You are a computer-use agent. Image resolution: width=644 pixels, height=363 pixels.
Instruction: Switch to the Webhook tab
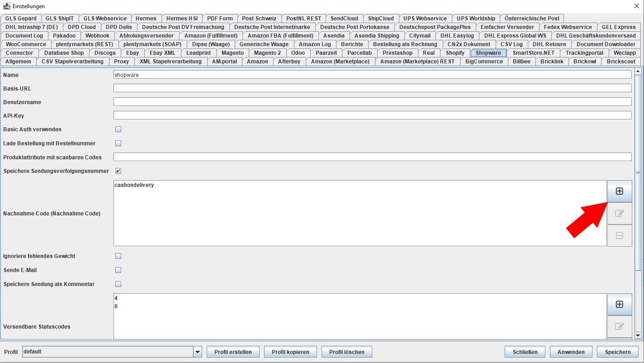pos(98,36)
